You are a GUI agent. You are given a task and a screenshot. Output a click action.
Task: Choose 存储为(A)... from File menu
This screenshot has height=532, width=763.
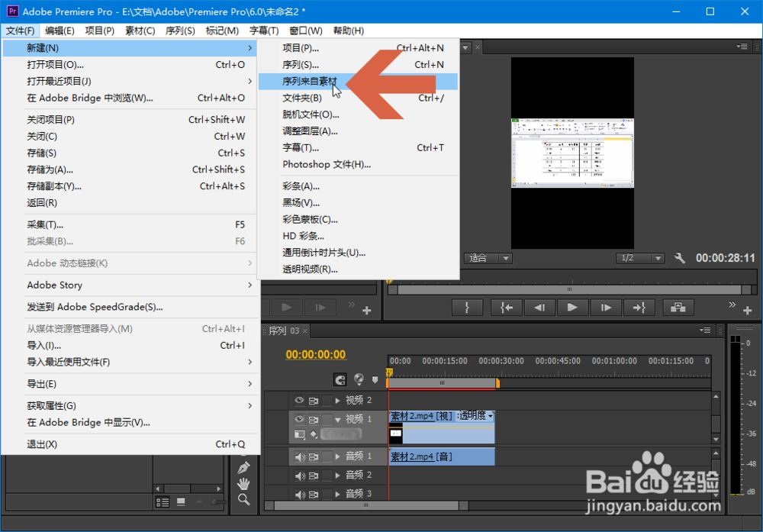[130, 169]
